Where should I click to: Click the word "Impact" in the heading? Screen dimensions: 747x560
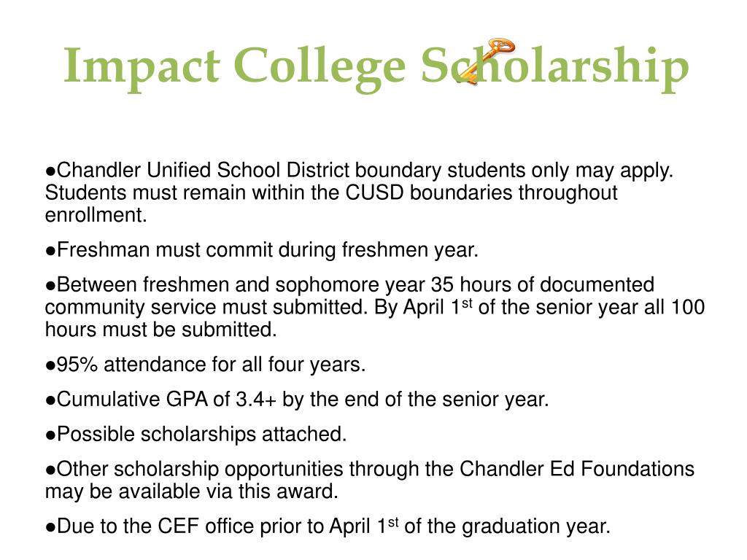click(x=142, y=67)
